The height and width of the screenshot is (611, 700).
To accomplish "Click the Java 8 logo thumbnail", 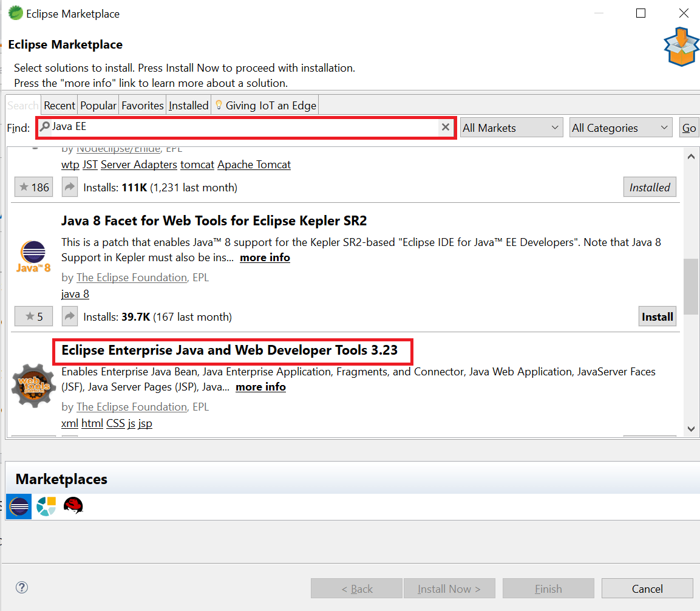I will (x=33, y=257).
